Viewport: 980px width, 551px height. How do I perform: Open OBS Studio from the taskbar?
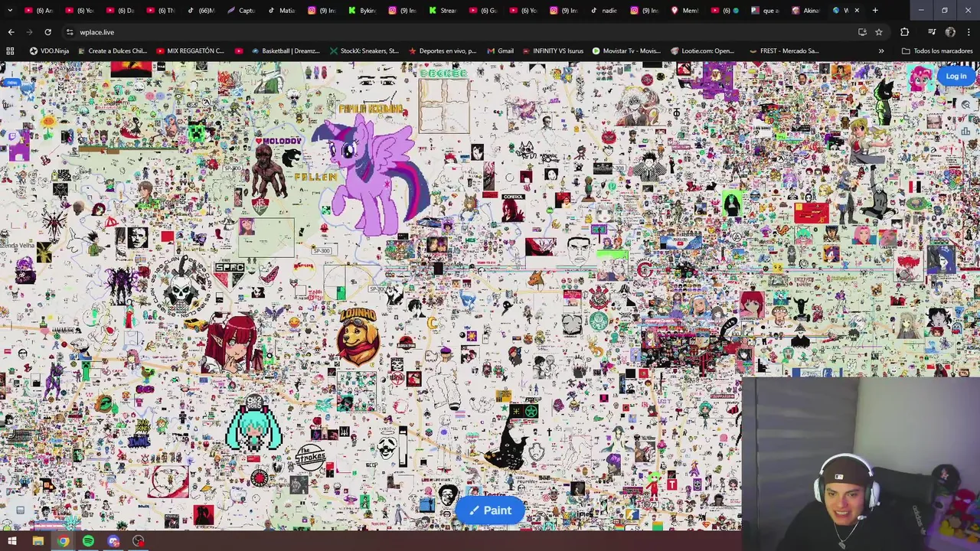click(x=139, y=541)
